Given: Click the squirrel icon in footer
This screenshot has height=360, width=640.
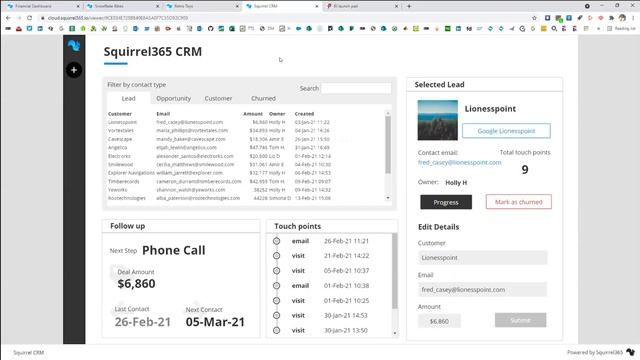Looking at the screenshot, I should pos(631,352).
